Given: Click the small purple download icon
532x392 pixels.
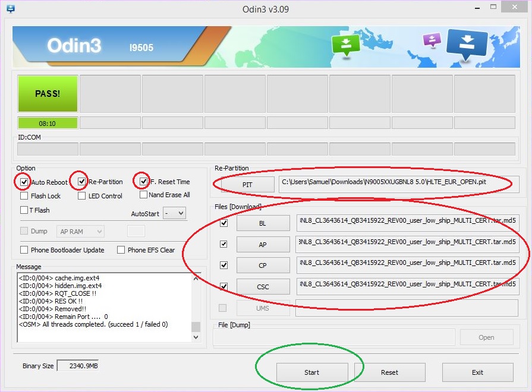Looking at the screenshot, I should pyautogui.click(x=432, y=40).
